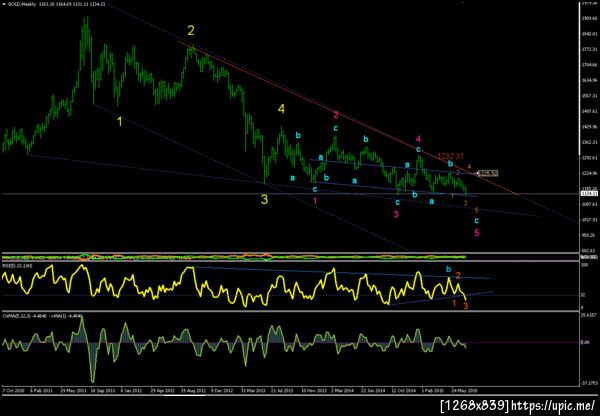
Task: Select the magenta wave 5 label
Action: (x=477, y=232)
